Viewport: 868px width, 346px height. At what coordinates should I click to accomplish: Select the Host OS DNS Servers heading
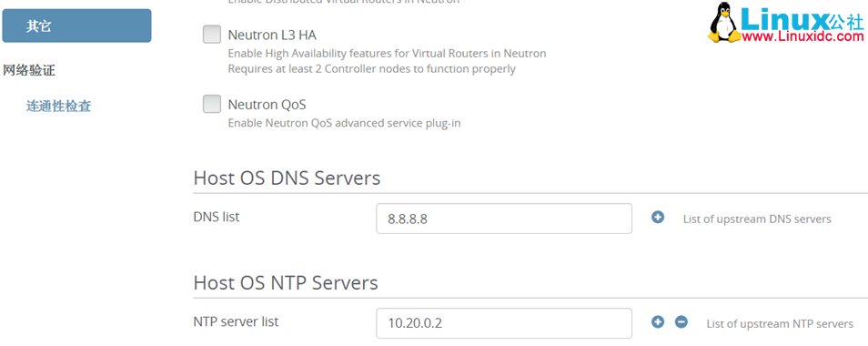click(x=287, y=178)
